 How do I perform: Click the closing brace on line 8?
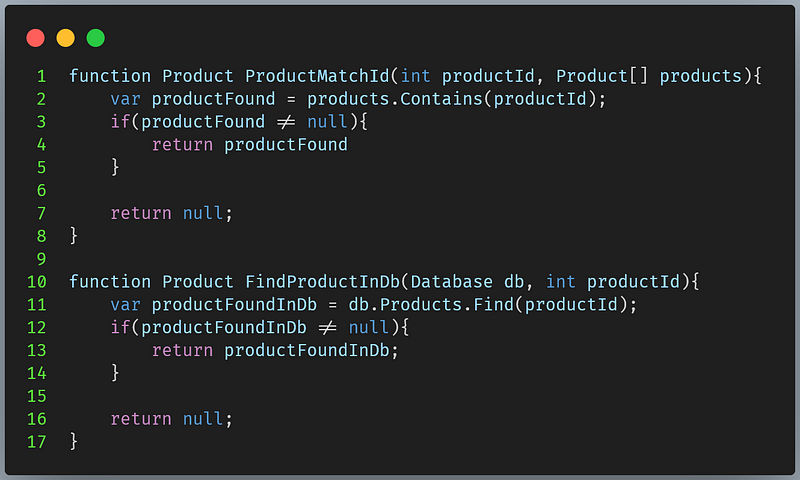click(x=74, y=236)
